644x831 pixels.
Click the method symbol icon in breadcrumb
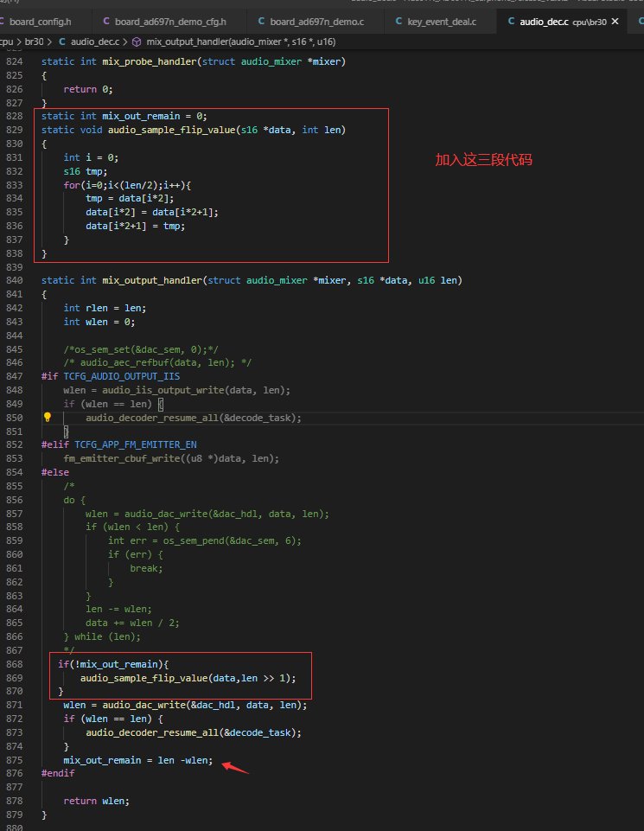137,42
